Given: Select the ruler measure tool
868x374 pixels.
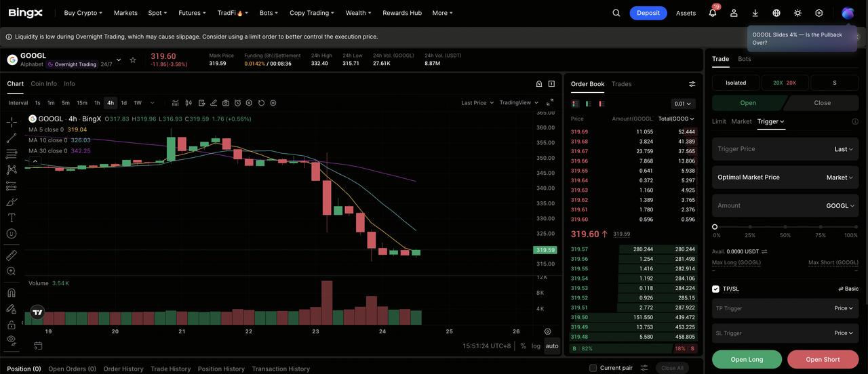Looking at the screenshot, I should click(12, 255).
